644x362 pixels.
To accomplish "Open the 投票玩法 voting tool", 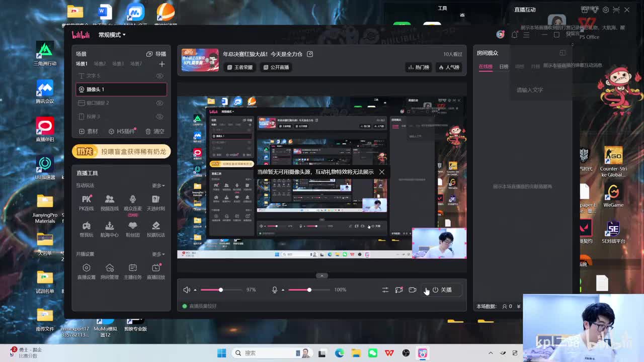I will pyautogui.click(x=155, y=229).
